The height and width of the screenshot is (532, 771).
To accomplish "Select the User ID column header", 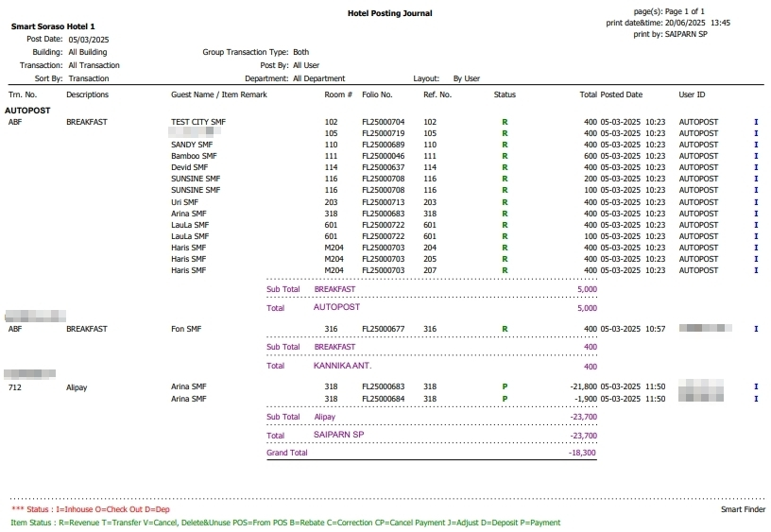I will [x=692, y=95].
